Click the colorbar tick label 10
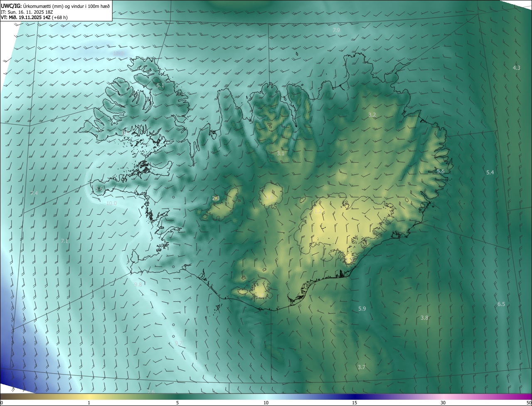This screenshot has width=532, height=406. [266, 403]
